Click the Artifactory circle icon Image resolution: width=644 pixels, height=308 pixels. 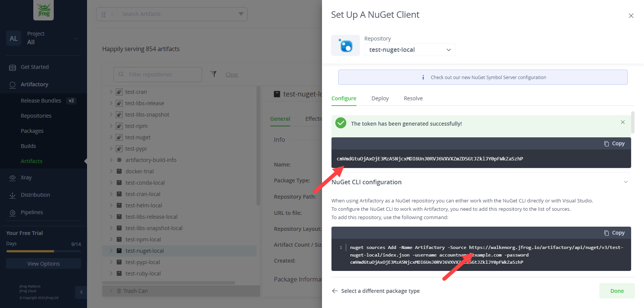(x=12, y=85)
